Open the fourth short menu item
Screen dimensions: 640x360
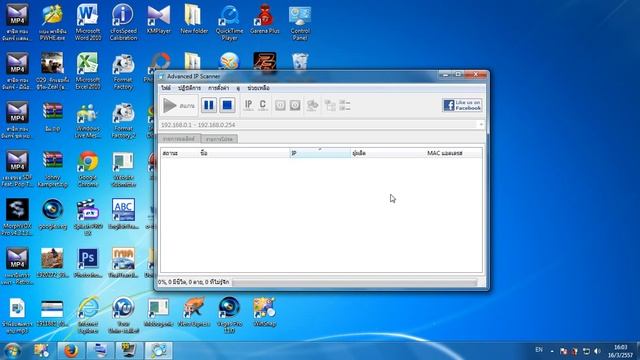point(238,88)
